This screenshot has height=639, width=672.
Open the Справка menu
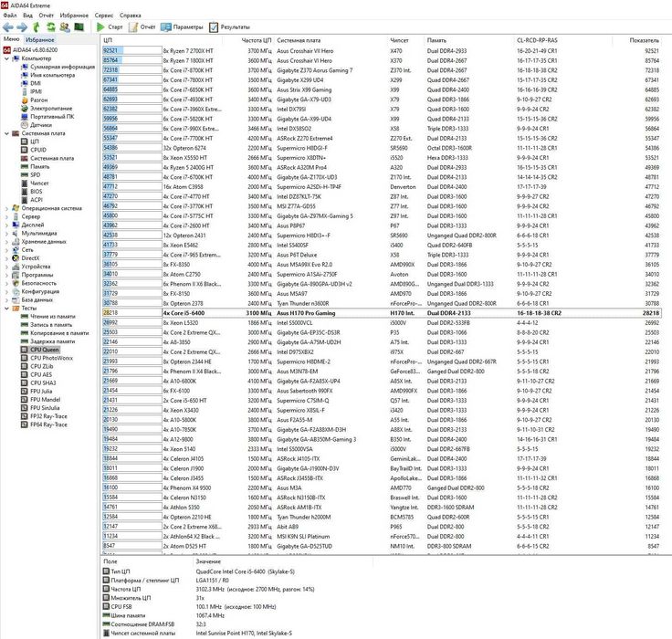131,15
